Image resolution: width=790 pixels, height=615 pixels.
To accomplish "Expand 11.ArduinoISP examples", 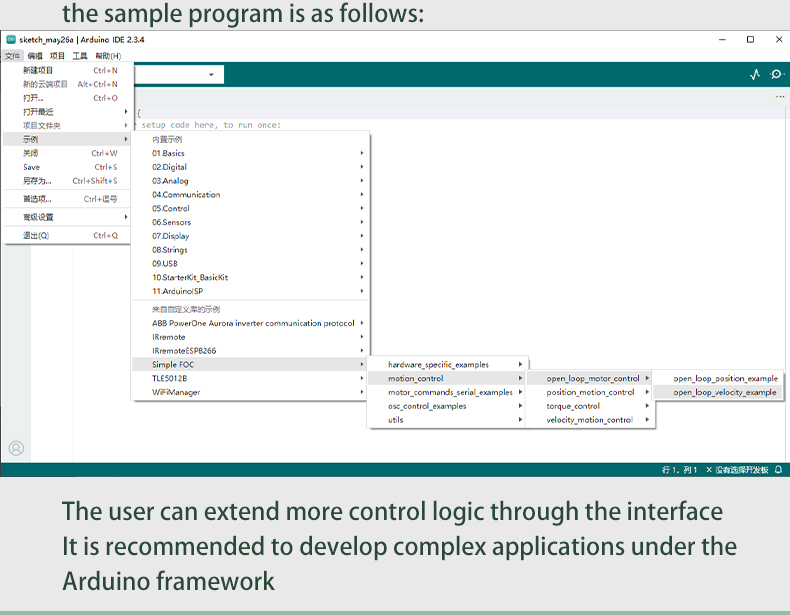I will tap(250, 291).
